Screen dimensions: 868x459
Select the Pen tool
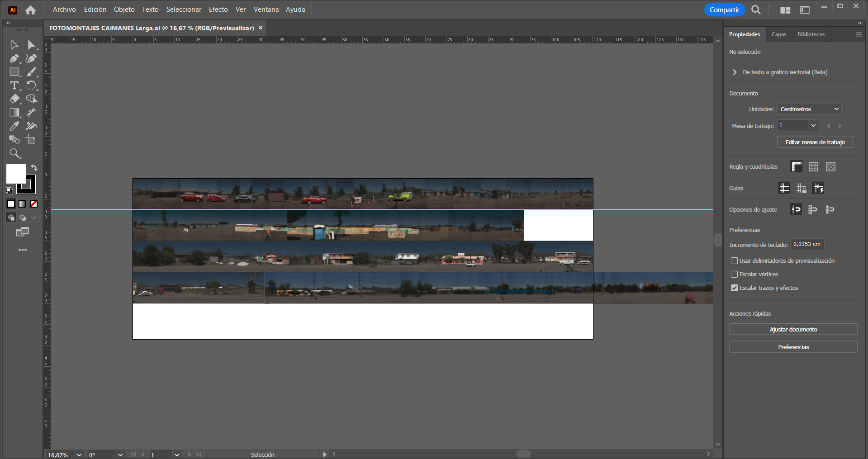pyautogui.click(x=14, y=58)
